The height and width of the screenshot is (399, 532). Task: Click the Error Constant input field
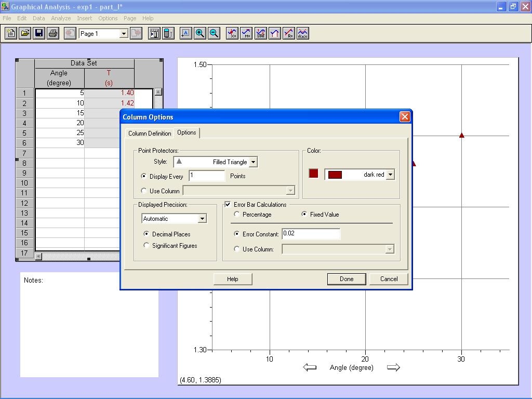pyautogui.click(x=311, y=234)
